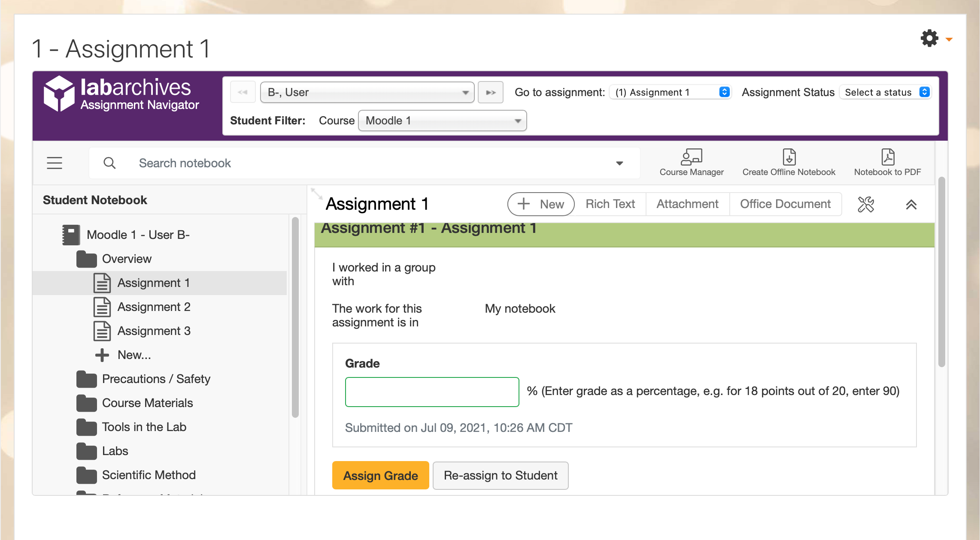Open the orange arrow beside the gear
980x540 pixels.
949,39
